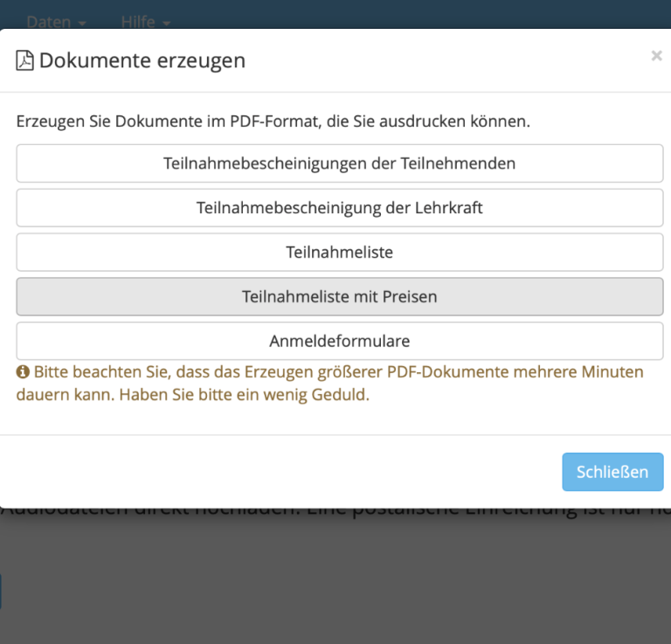Expand the Hilfe dropdown caret

[x=166, y=22]
